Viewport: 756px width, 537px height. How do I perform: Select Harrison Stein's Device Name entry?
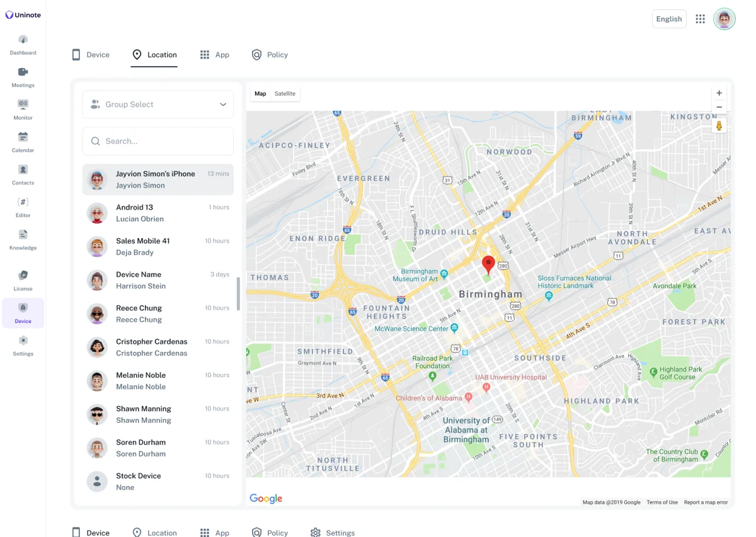coord(158,280)
